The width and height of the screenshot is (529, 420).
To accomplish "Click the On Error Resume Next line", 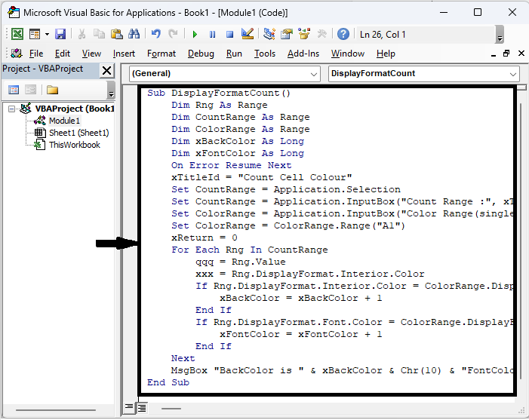I will click(x=232, y=165).
